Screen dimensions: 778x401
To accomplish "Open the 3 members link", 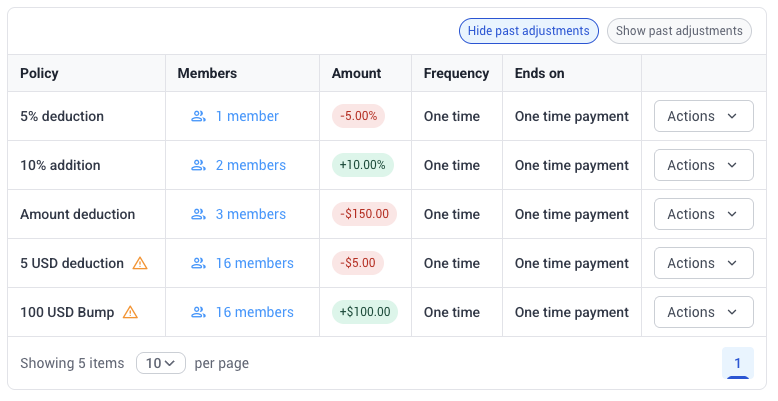I will pos(251,214).
